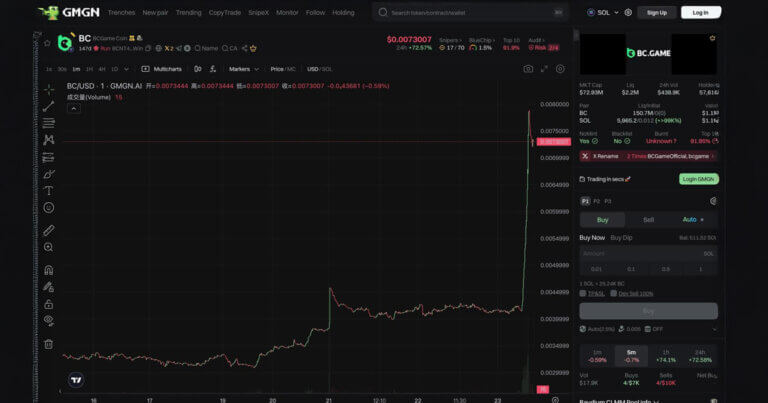Take a chart snapshot with camera icon

pos(528,69)
